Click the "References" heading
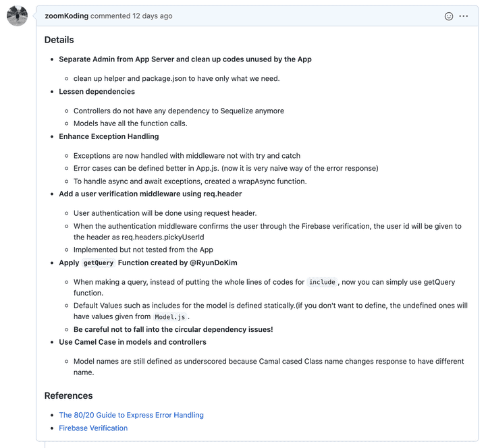This screenshot has height=448, width=486. tap(69, 395)
